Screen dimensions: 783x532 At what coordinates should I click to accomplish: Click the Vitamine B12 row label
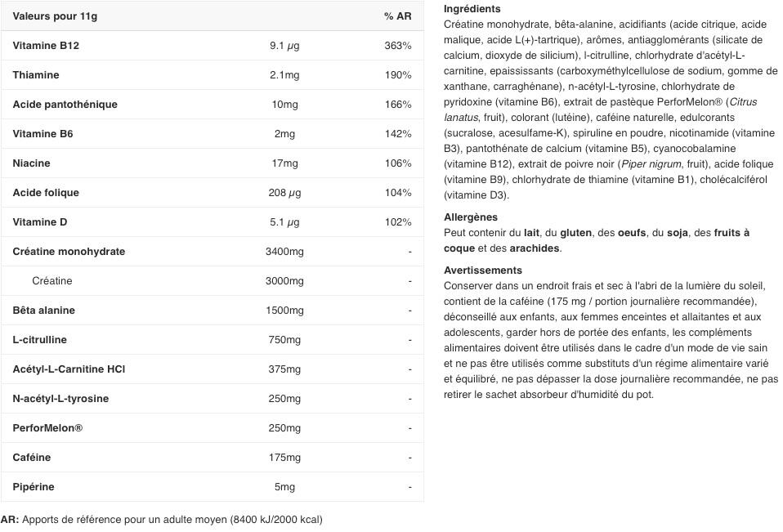(x=46, y=46)
